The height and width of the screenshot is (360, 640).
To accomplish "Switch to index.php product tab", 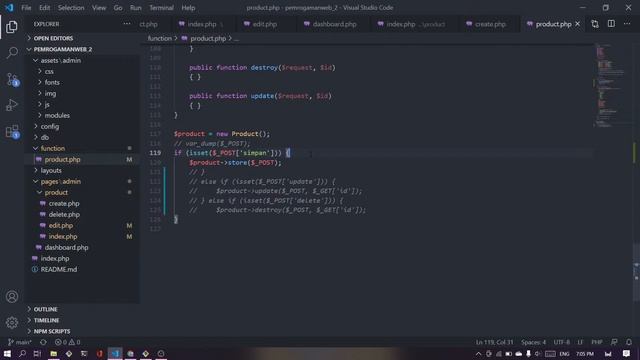I will [416, 24].
